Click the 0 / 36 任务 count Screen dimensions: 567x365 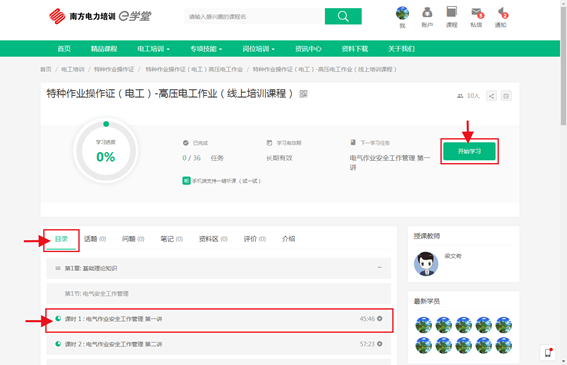(x=203, y=158)
